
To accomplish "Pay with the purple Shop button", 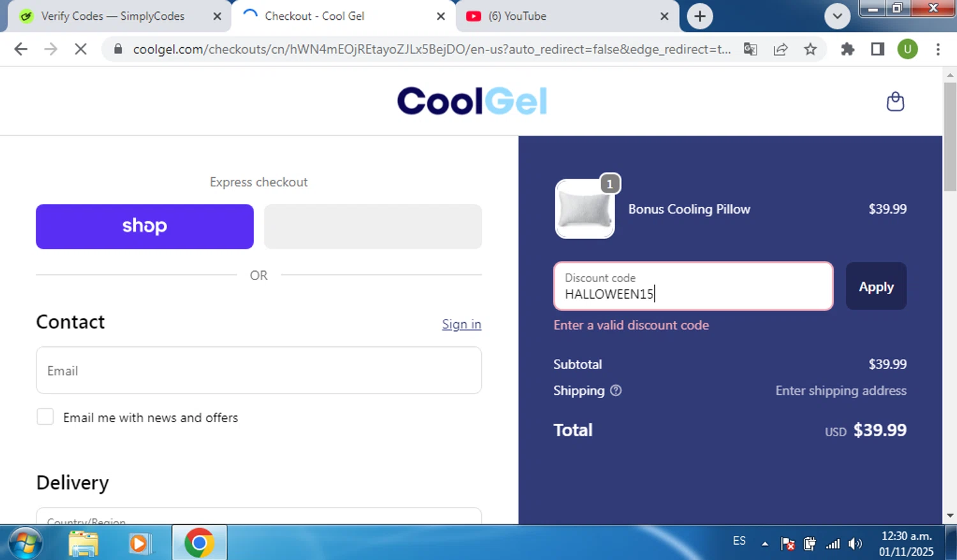I will pos(145,226).
